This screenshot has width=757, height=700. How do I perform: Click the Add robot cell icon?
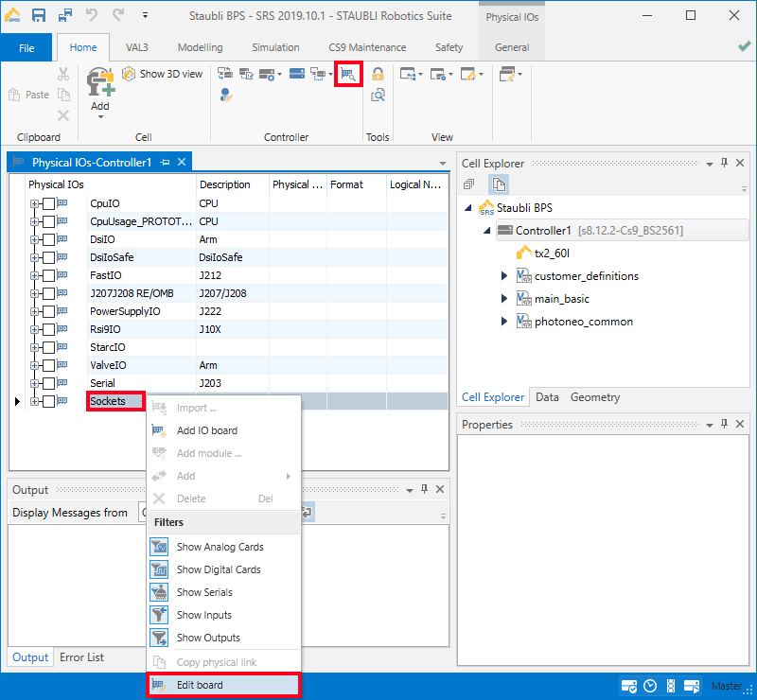100,81
